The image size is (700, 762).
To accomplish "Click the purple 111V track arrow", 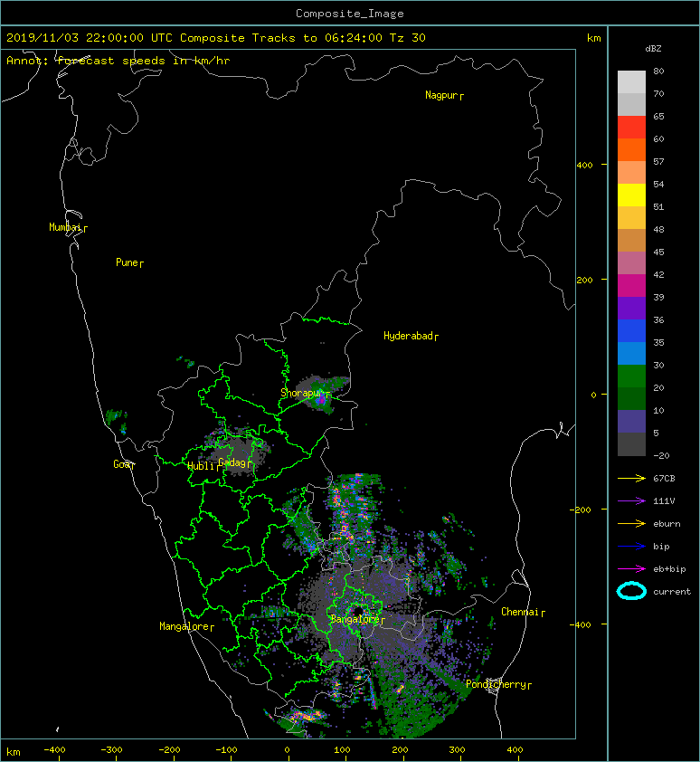I will 631,501.
